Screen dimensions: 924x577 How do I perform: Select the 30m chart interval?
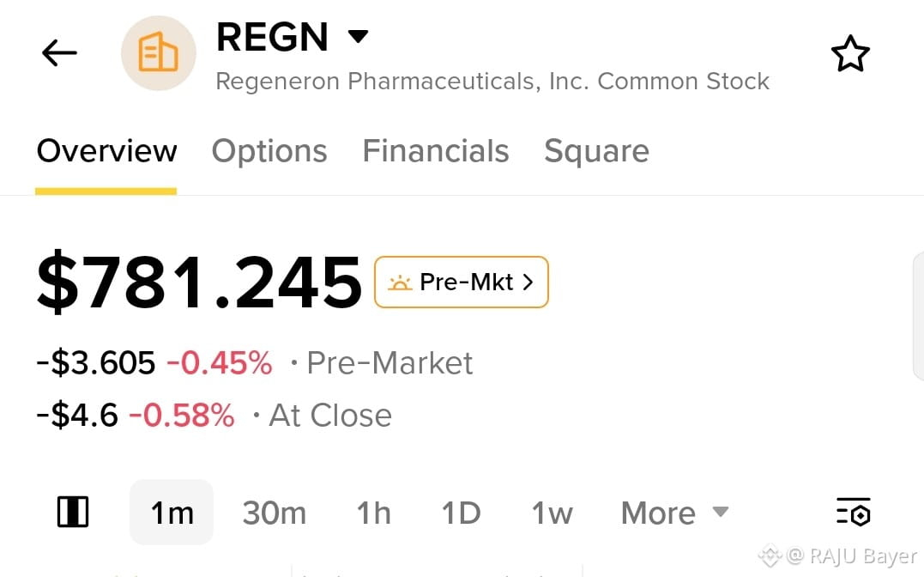(275, 513)
